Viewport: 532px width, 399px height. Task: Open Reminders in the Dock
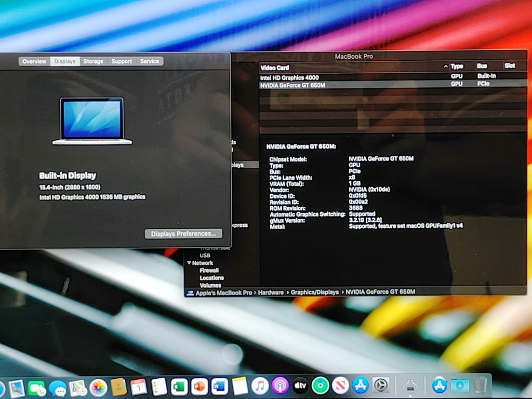pos(159,387)
